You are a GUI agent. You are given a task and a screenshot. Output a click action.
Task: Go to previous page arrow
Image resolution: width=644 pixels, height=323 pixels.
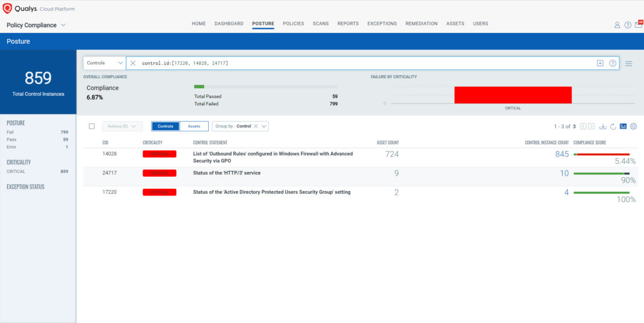click(x=583, y=126)
